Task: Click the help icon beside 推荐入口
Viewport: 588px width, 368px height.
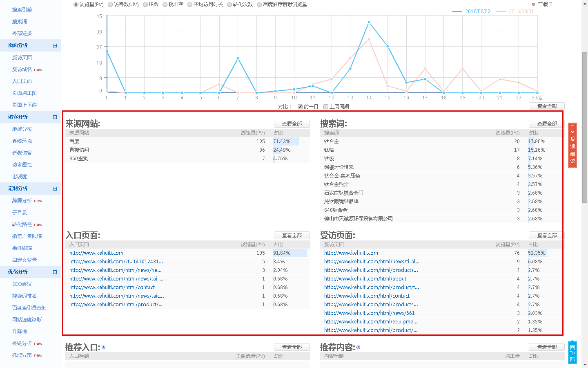Action: coord(104,348)
